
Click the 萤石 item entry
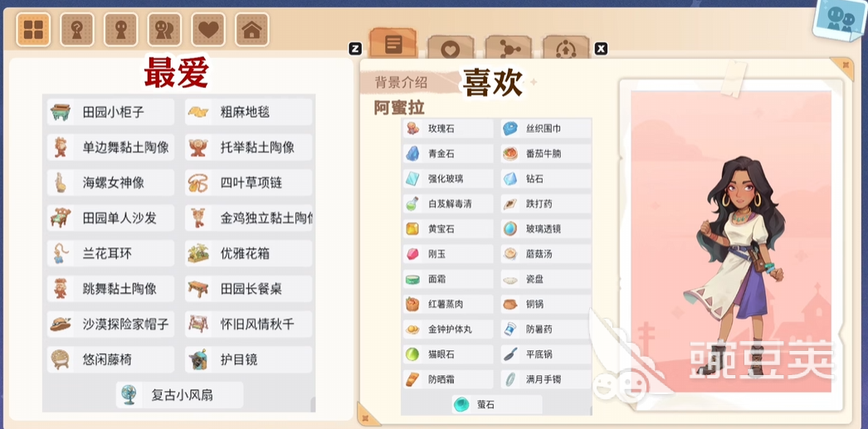[497, 405]
